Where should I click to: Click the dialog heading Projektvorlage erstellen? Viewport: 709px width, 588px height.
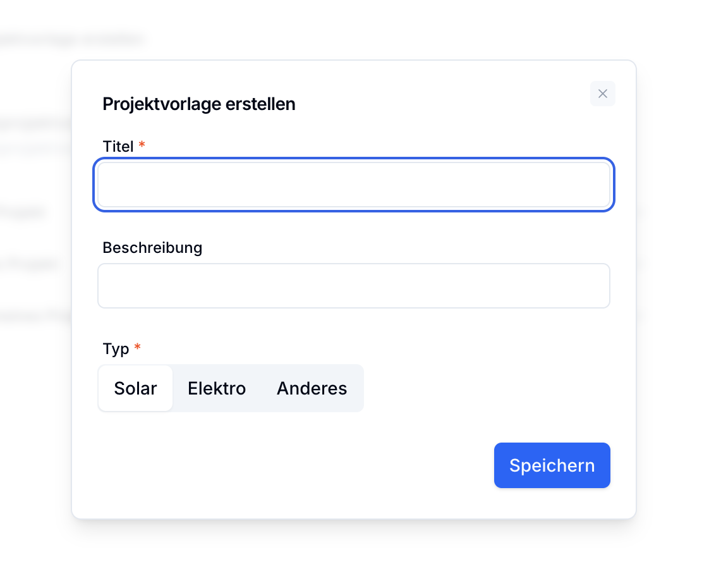pyautogui.click(x=199, y=104)
